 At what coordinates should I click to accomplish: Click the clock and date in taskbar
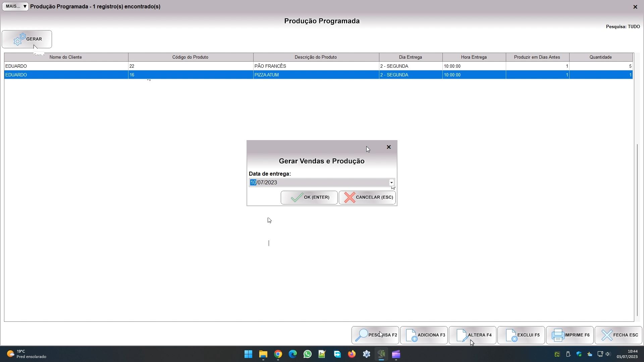(627, 354)
